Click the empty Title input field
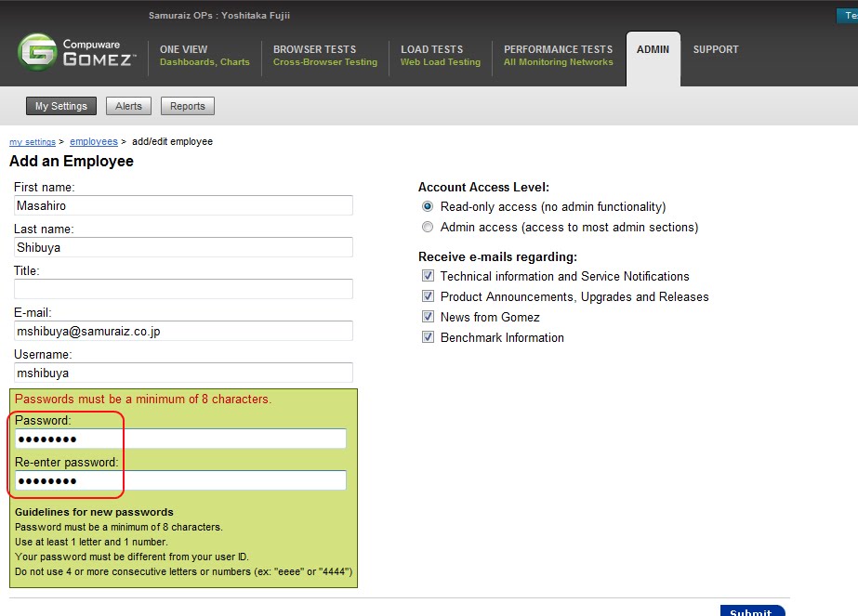This screenshot has height=616, width=858. [183, 289]
